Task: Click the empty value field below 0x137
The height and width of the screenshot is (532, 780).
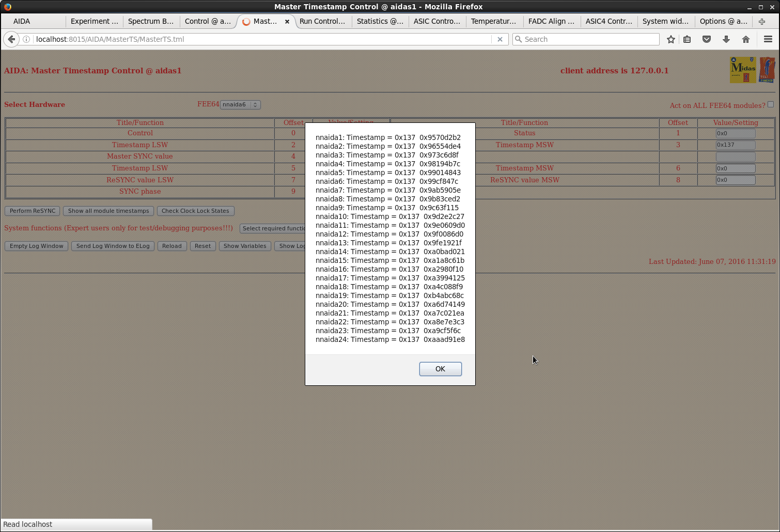Action: pos(735,157)
